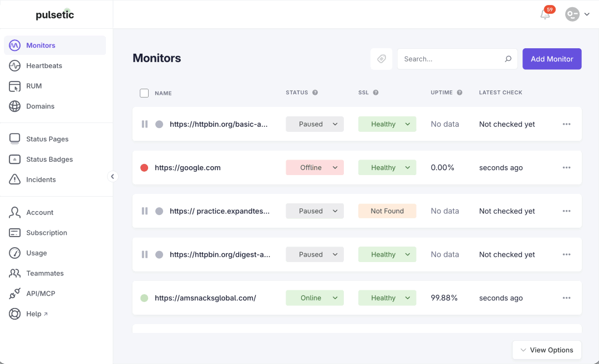The width and height of the screenshot is (599, 364).
Task: Go to Incidents section
Action: [x=41, y=180]
